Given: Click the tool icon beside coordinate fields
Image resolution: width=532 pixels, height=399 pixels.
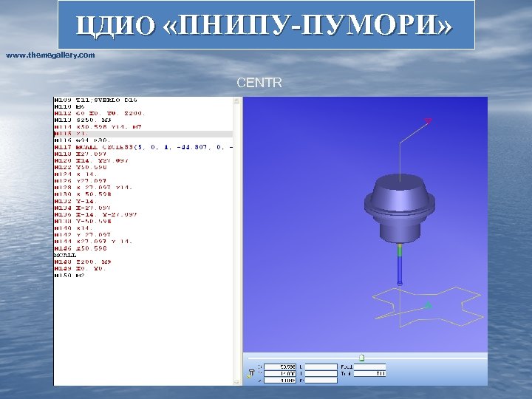Looking at the screenshot, I should [251, 374].
